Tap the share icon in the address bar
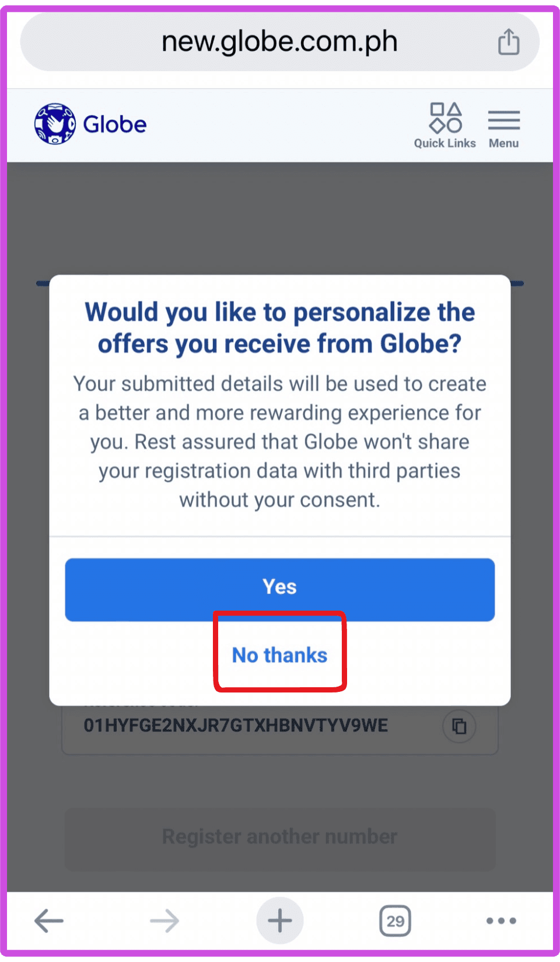This screenshot has width=560, height=962. click(x=508, y=42)
